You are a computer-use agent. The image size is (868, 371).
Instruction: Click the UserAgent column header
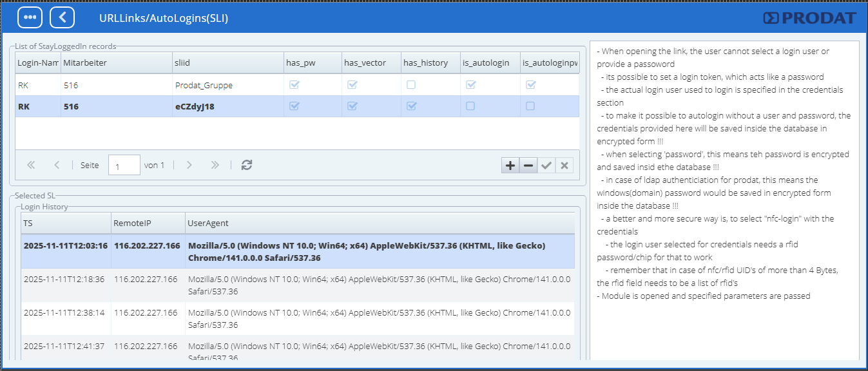[379, 223]
